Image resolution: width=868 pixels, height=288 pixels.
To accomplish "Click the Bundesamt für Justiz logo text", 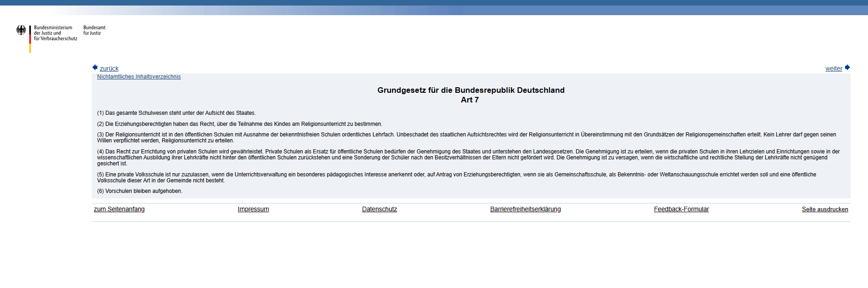I will pyautogui.click(x=94, y=30).
